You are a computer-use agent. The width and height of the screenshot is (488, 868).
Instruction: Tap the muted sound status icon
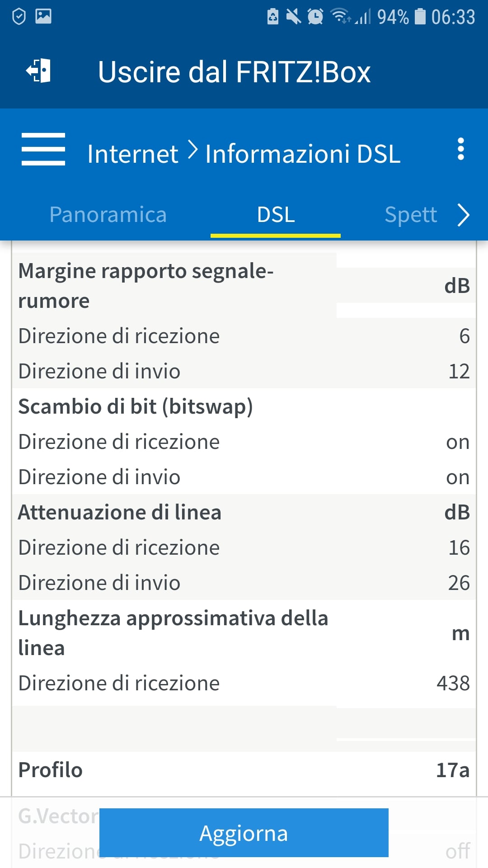coord(294,17)
